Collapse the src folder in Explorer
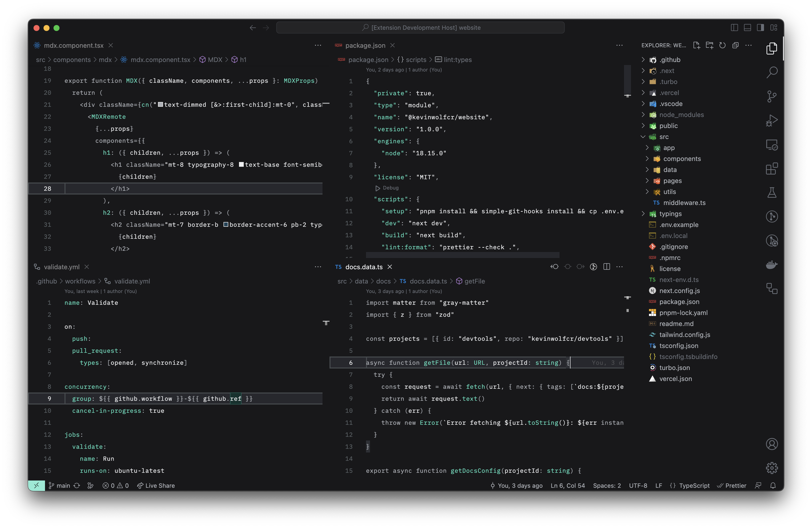This screenshot has width=812, height=528. coord(663,137)
